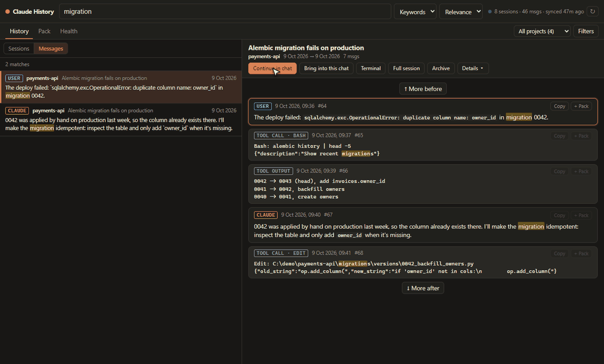Click Bring into this chat button

pyautogui.click(x=326, y=68)
